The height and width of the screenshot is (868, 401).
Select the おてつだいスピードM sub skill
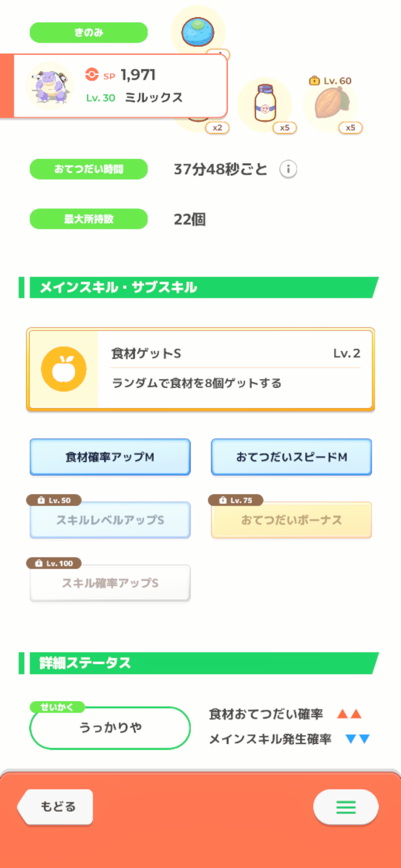[291, 457]
